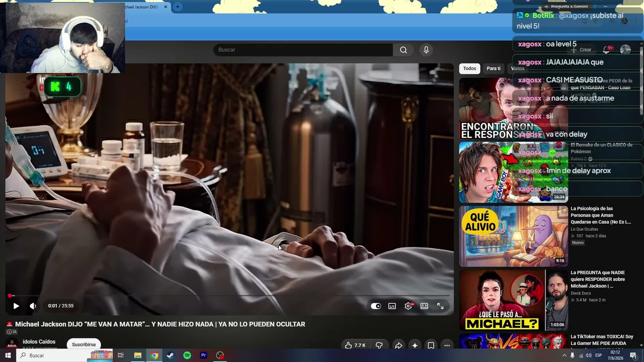
Task: Turn on subtitles in the video player
Action: [x=392, y=306]
